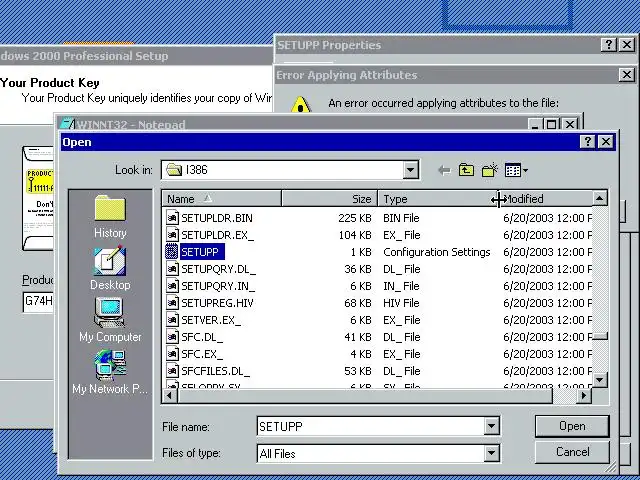Select the SFC.EX_ file icon
Image resolution: width=640 pixels, height=480 pixels.
click(x=172, y=354)
